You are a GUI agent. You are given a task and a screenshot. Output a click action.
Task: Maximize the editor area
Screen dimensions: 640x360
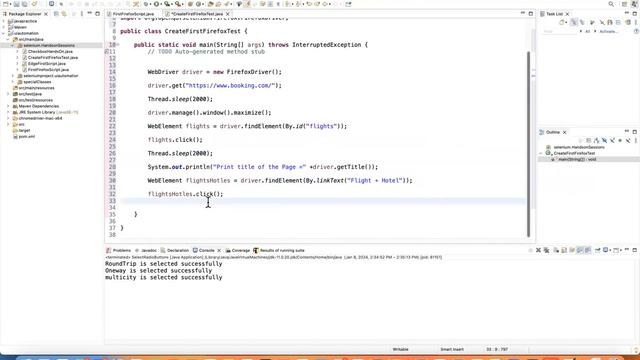531,14
